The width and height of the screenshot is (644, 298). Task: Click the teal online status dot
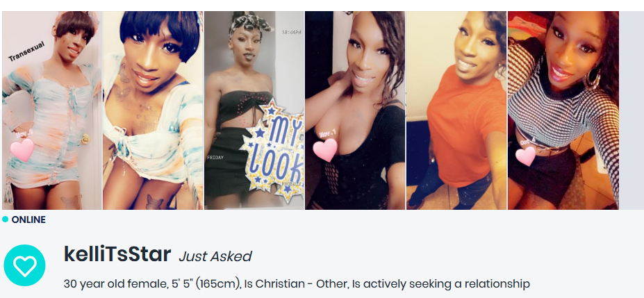(x=5, y=220)
